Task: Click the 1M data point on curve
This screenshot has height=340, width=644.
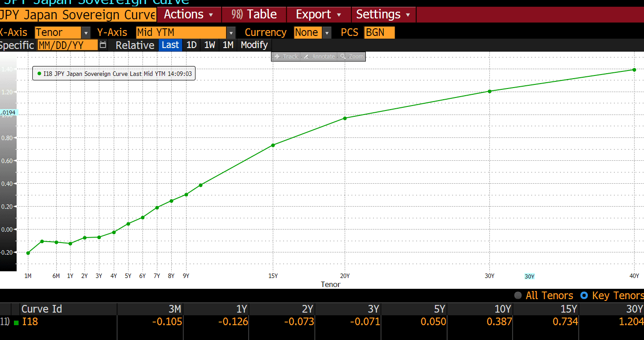Action: pos(28,253)
